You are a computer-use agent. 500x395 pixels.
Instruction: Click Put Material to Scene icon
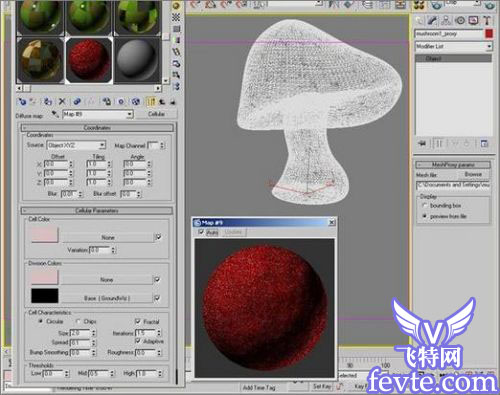[34, 101]
